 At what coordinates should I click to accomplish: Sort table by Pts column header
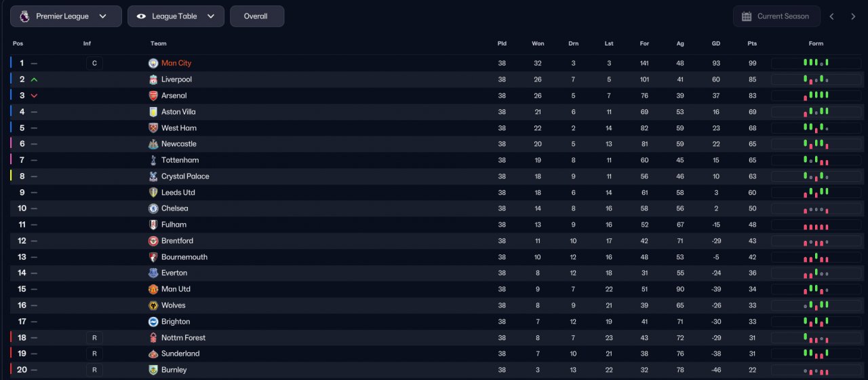point(752,43)
